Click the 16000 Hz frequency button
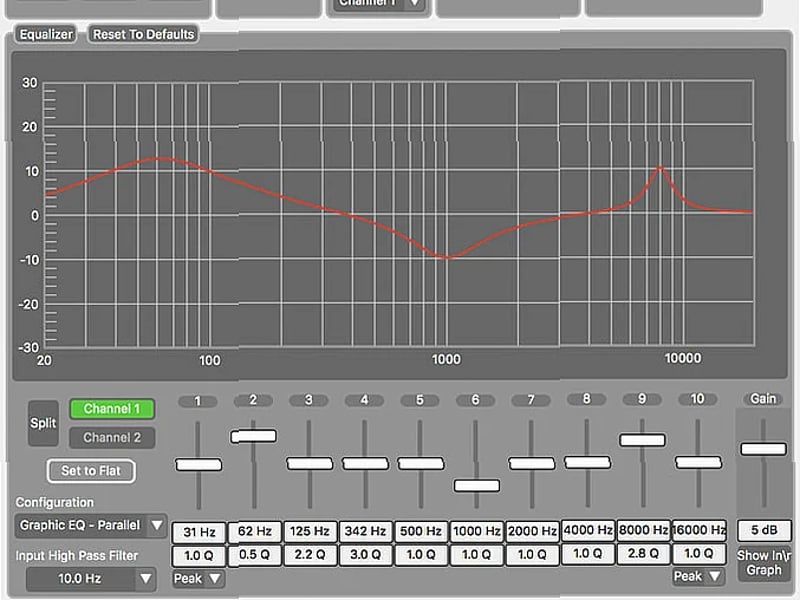This screenshot has height=600, width=800. pyautogui.click(x=697, y=531)
